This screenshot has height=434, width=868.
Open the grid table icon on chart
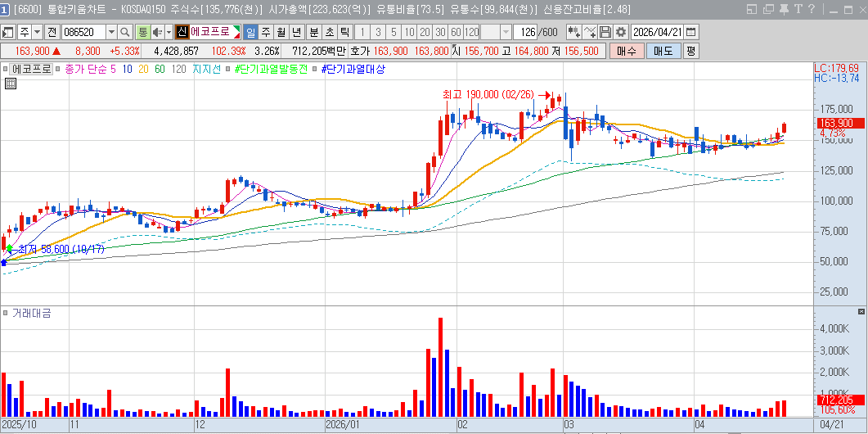11,84
